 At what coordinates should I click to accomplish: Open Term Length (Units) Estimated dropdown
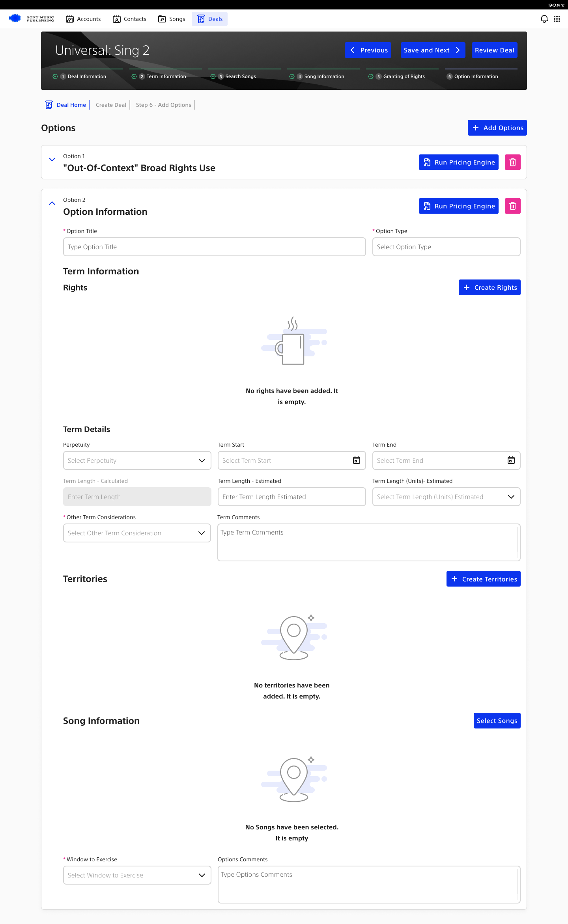click(x=447, y=497)
